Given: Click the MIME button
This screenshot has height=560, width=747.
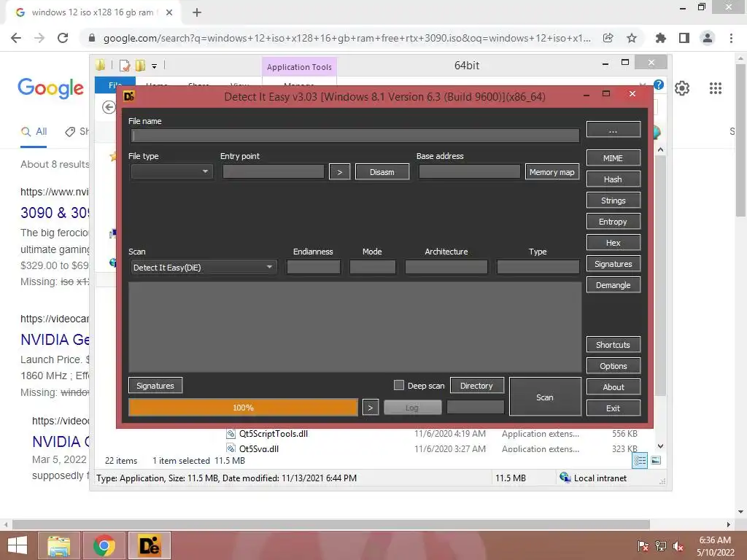Looking at the screenshot, I should click(x=613, y=158).
